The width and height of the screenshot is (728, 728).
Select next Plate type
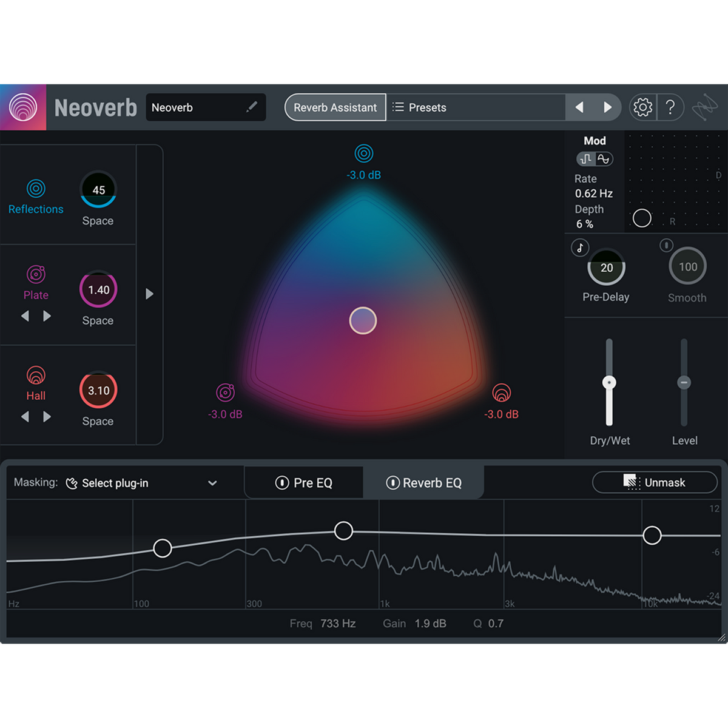(47, 316)
